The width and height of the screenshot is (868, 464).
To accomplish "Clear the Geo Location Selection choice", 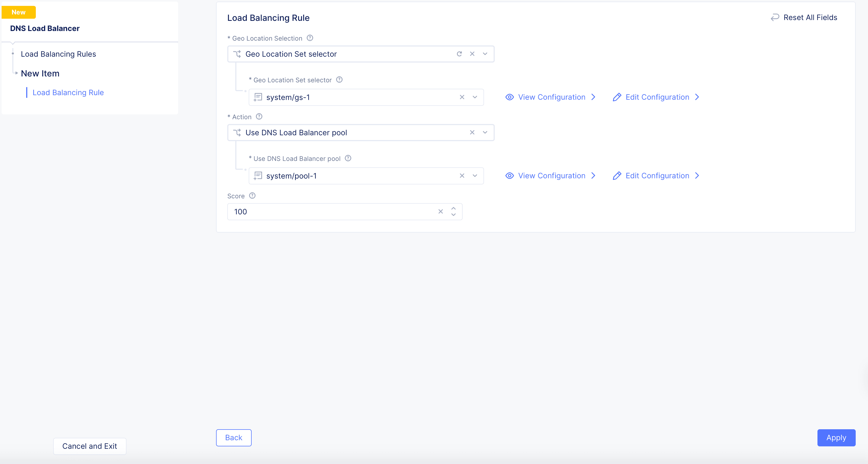I will [472, 54].
